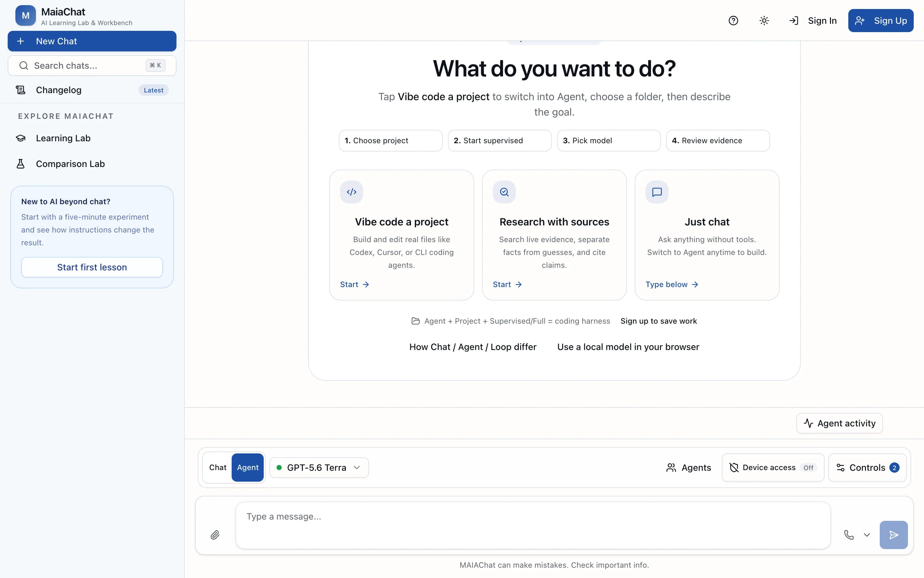Open Changelog in sidebar

[x=92, y=90]
